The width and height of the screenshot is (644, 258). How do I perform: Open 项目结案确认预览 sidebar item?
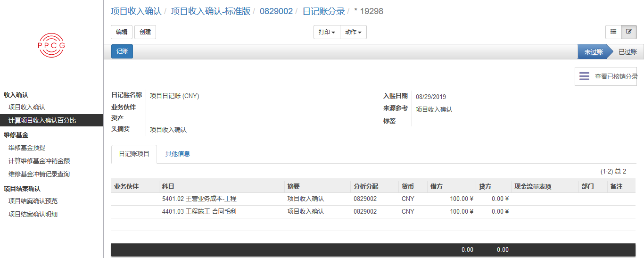33,201
